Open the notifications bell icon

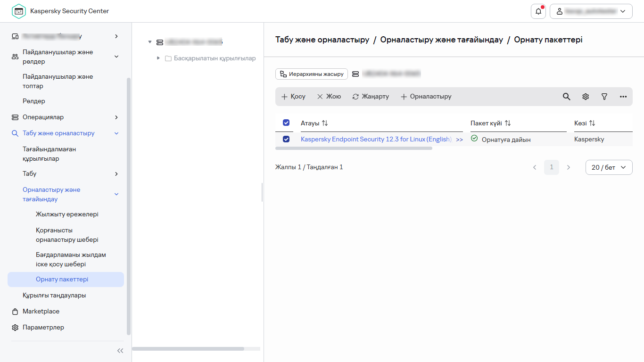click(x=538, y=11)
